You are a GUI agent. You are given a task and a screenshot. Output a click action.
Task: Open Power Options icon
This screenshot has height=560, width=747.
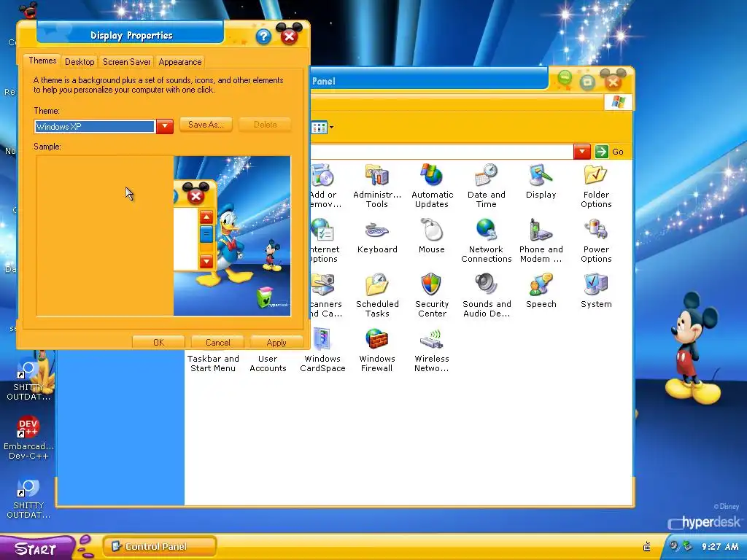(596, 241)
